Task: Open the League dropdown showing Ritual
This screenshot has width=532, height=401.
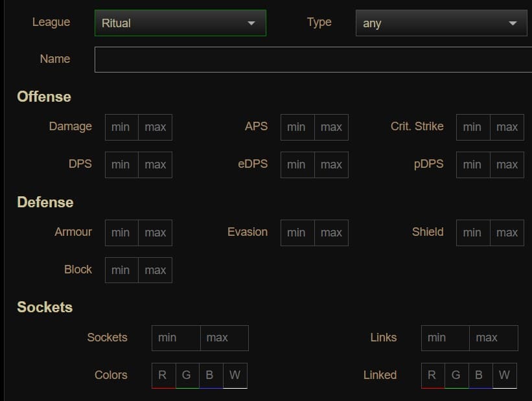Action: click(179, 23)
